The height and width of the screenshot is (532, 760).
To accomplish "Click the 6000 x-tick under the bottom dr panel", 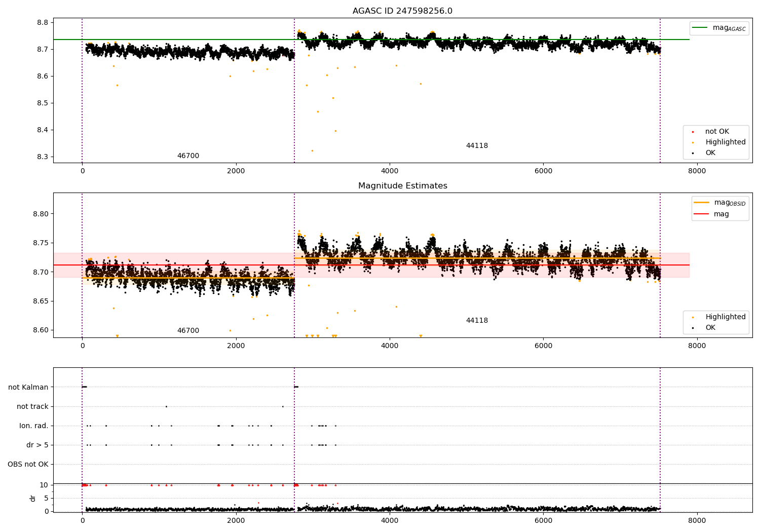I will pyautogui.click(x=543, y=521).
